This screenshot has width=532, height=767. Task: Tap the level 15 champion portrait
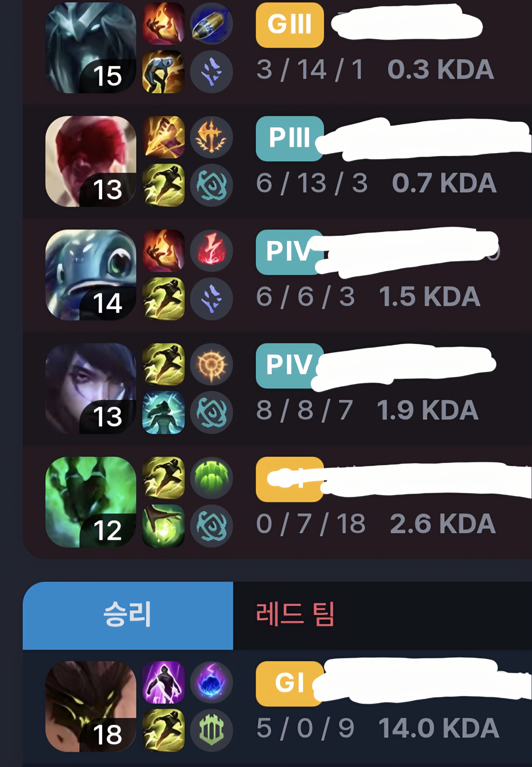(91, 48)
